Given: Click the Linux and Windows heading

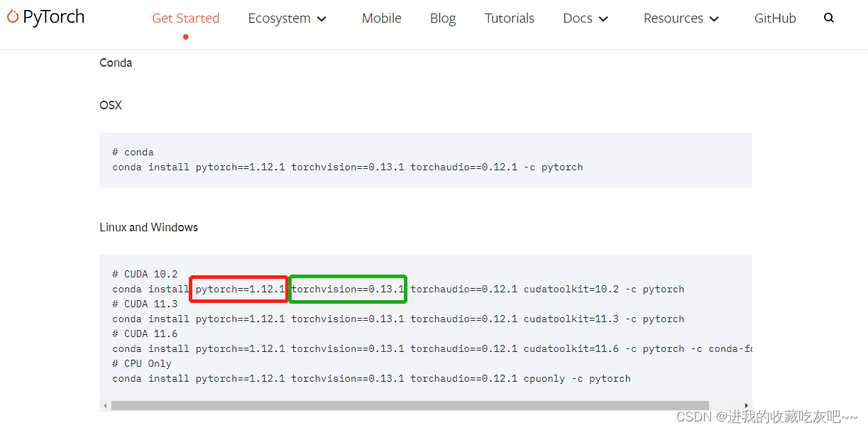Looking at the screenshot, I should (x=148, y=227).
